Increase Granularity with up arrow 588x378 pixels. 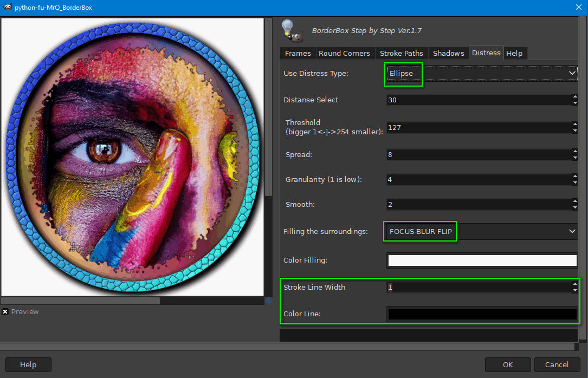coord(575,177)
